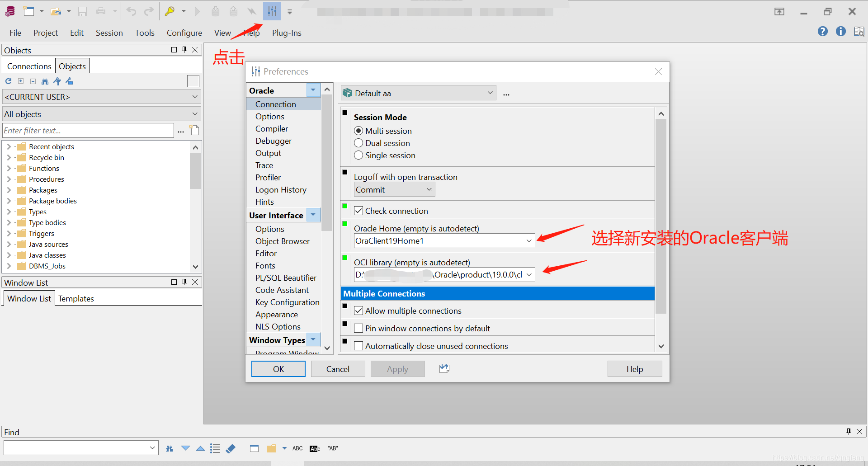Click the Find previous up arrow icon
868x466 pixels.
coord(200,448)
